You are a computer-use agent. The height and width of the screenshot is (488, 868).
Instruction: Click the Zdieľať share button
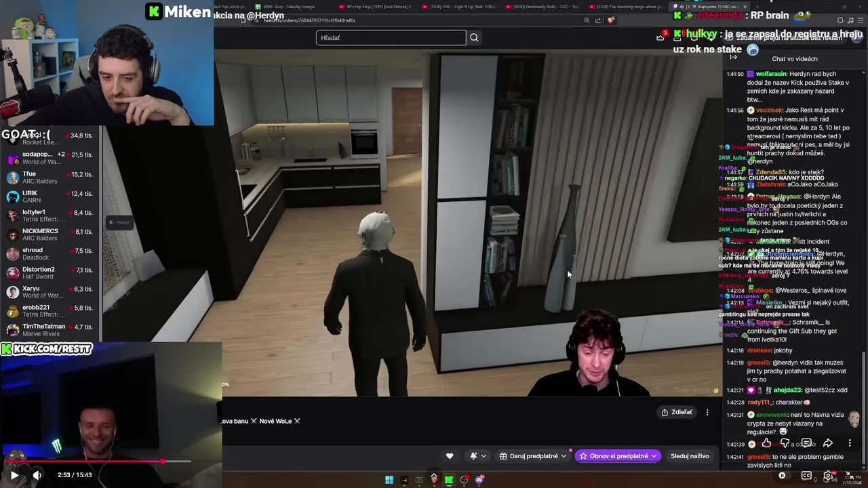677,412
